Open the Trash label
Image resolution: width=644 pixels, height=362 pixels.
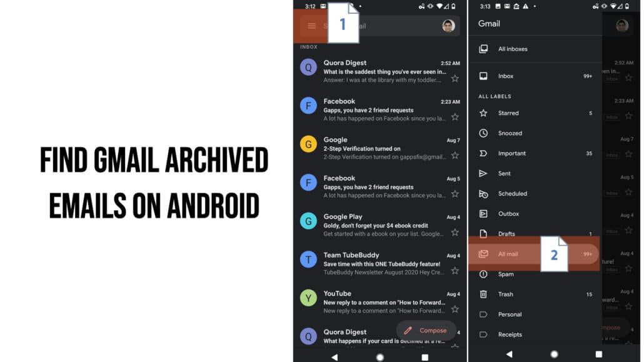coord(535,294)
